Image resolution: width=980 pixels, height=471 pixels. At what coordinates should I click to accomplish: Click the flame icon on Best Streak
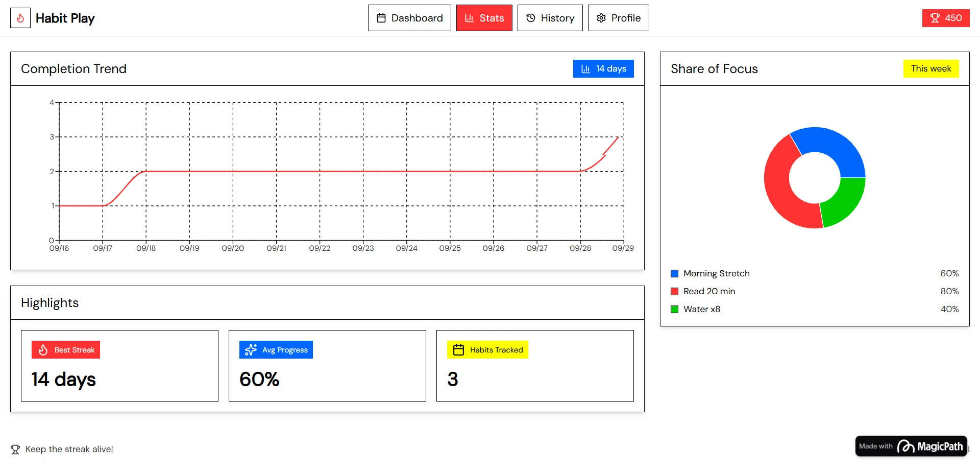(x=43, y=350)
